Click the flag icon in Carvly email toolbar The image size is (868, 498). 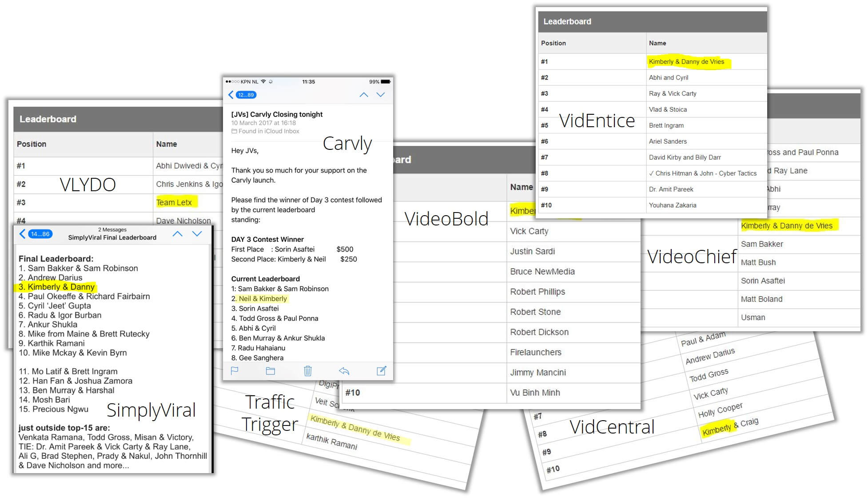tap(235, 371)
